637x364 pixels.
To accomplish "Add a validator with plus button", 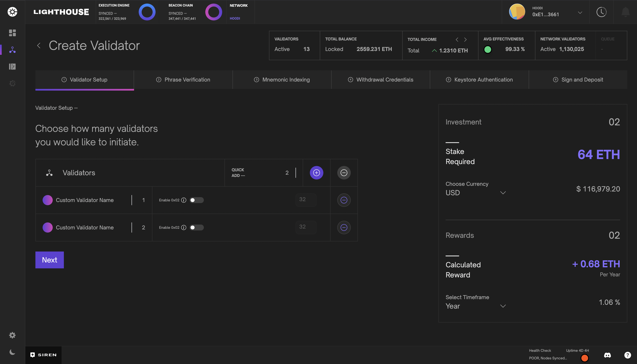I will click(316, 173).
